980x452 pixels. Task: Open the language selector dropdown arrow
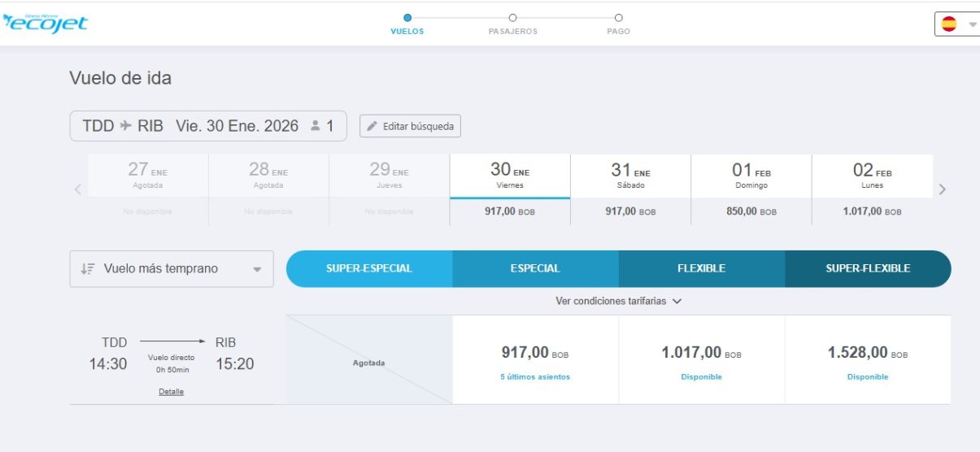pos(973,24)
